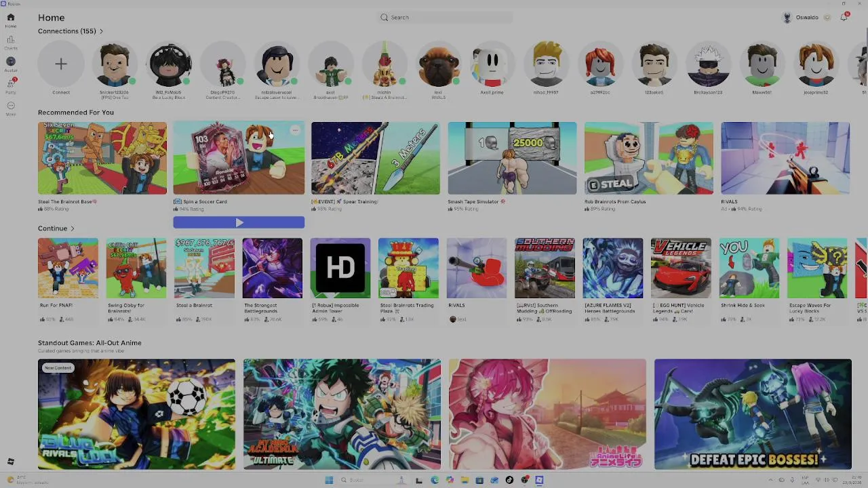This screenshot has height=488, width=868.
Task: Open Shrink Hide & Seek tile
Action: pos(749,268)
